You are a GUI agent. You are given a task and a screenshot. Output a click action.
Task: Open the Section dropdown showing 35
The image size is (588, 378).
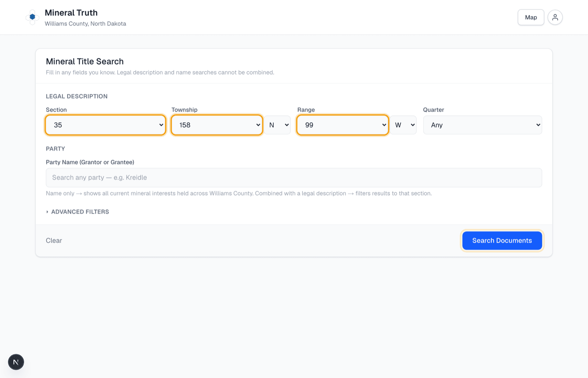point(105,125)
